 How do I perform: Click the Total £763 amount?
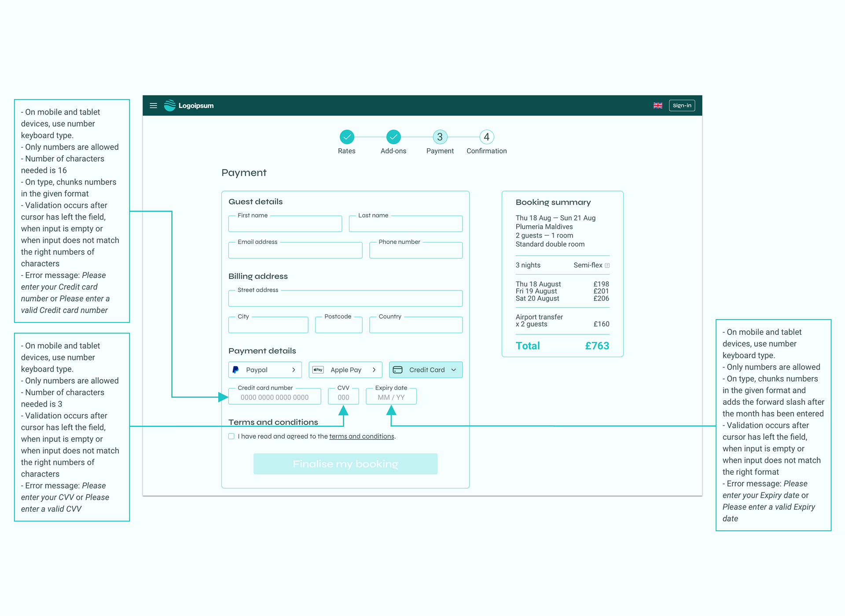[597, 346]
